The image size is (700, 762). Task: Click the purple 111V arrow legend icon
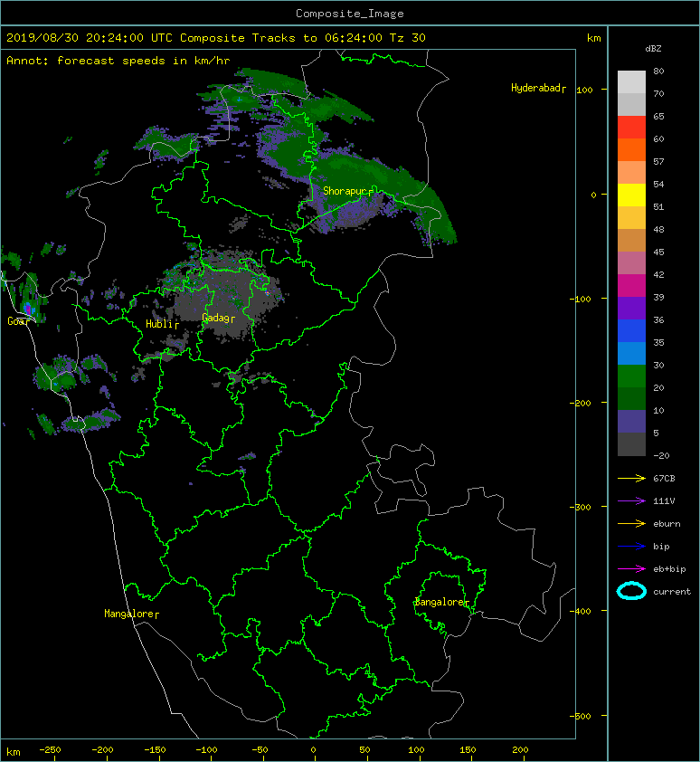pos(631,501)
